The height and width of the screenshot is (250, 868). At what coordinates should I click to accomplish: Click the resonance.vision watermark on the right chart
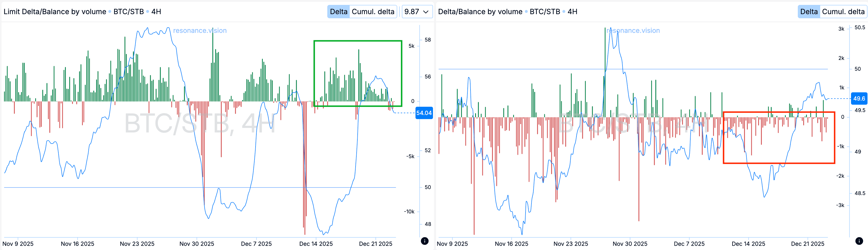(633, 31)
